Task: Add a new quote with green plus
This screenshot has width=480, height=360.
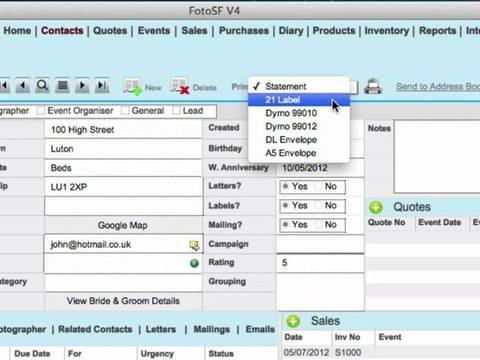Action: (x=376, y=207)
